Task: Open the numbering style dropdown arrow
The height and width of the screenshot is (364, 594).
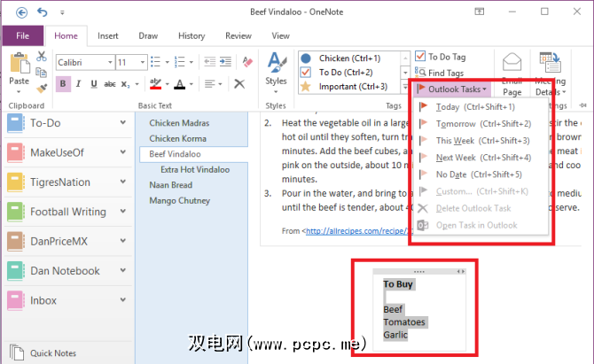Action: tap(191, 62)
